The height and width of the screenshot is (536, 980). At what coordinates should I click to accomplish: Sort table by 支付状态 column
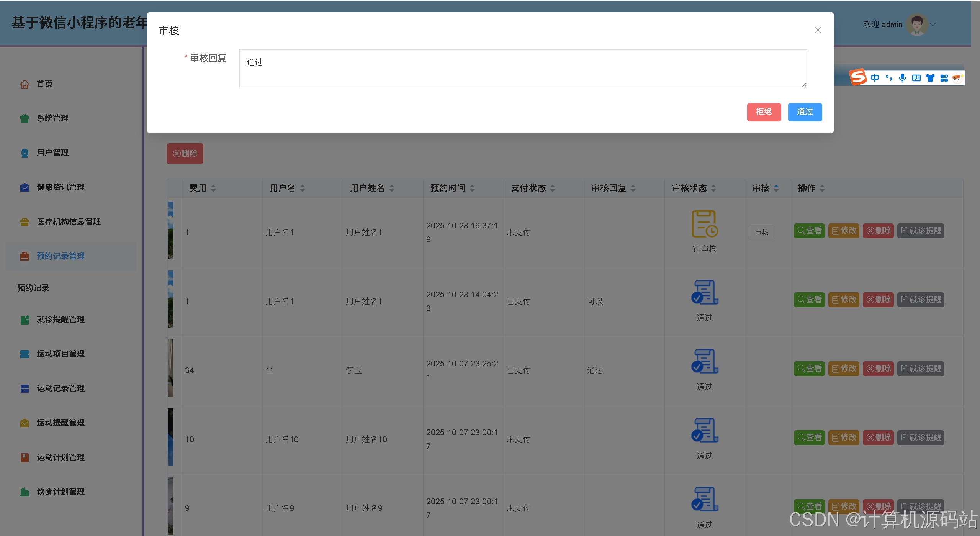pyautogui.click(x=553, y=188)
